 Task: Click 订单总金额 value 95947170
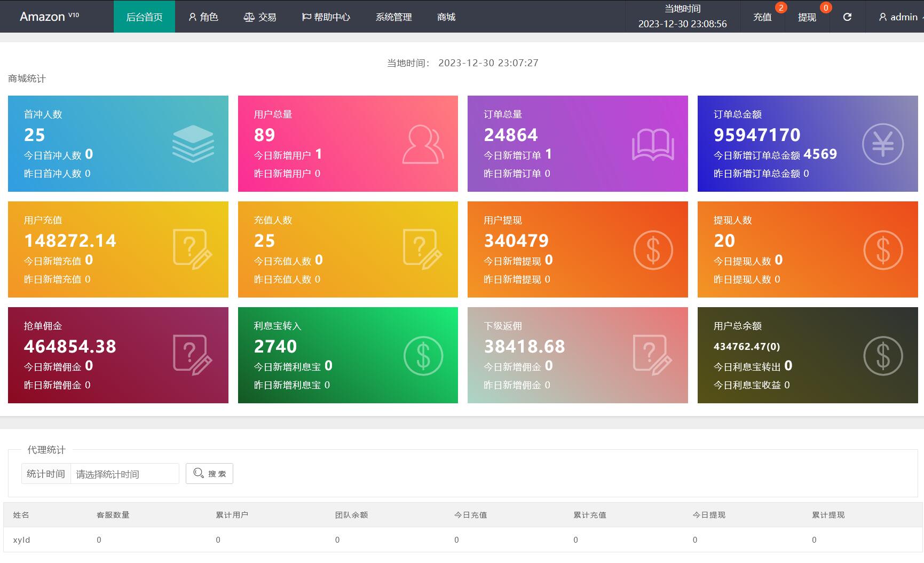(757, 135)
